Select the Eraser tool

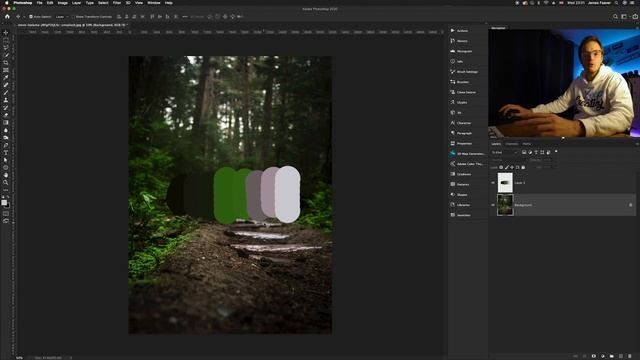coord(6,115)
